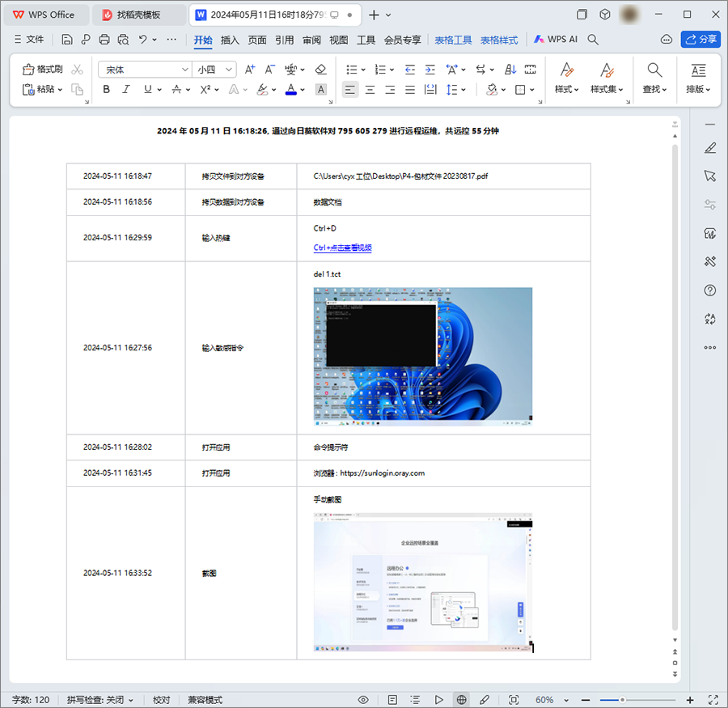The height and width of the screenshot is (708, 728).
Task: Expand the numbered list dropdown arrow
Action: point(392,70)
